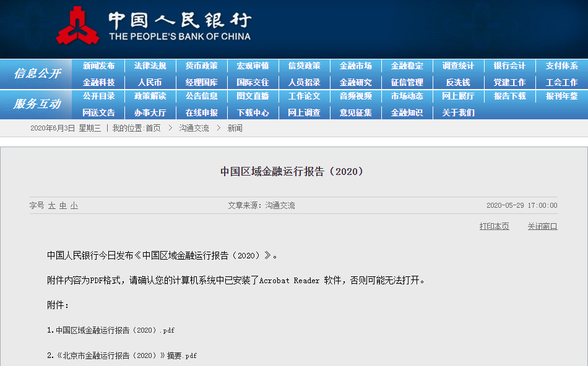This screenshot has width=588, height=366.
Task: Go to 首页 in the breadcrumb
Action: 153,128
